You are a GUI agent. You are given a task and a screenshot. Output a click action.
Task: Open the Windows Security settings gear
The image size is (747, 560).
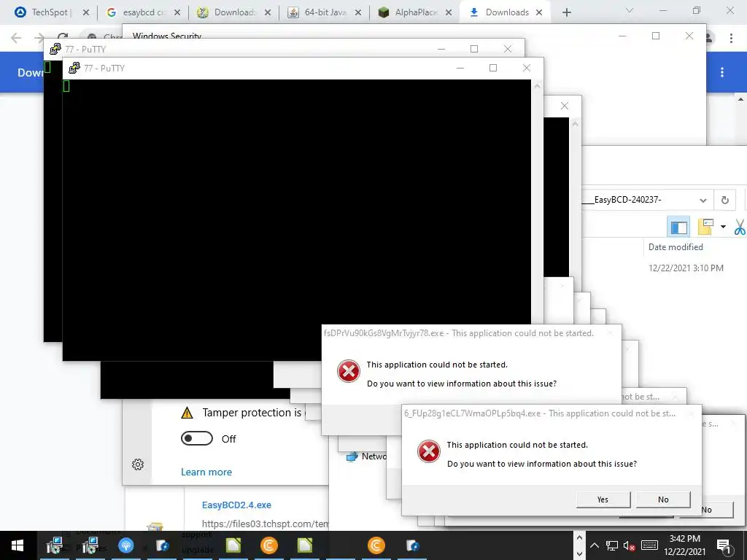[x=138, y=464]
